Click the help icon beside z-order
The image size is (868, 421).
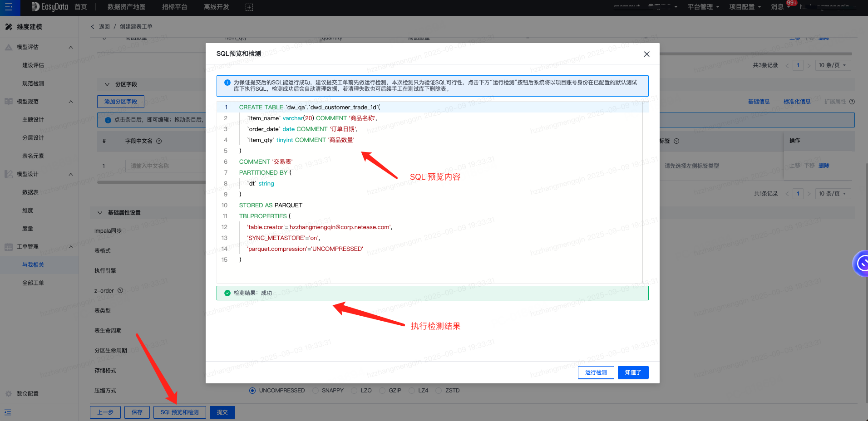point(120,290)
